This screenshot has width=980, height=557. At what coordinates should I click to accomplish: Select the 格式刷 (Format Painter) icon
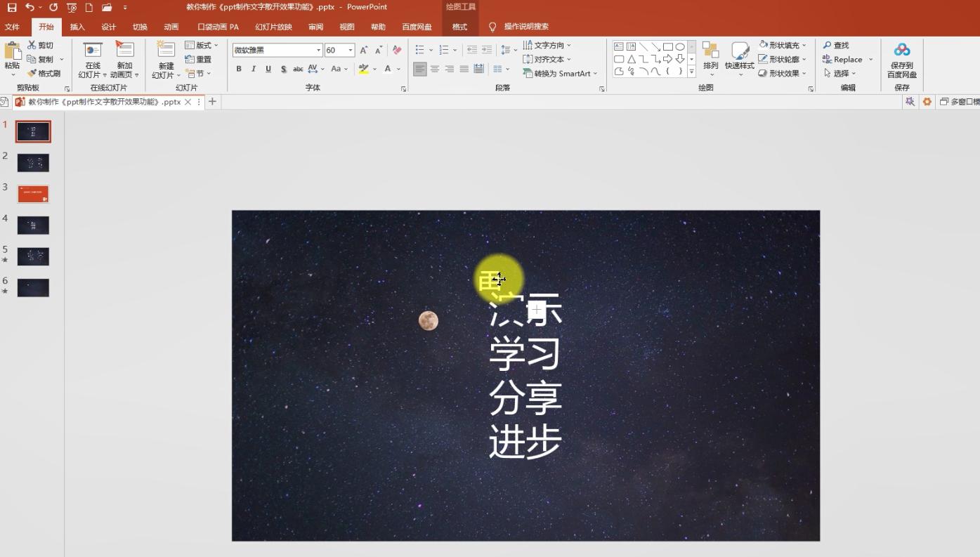(46, 73)
